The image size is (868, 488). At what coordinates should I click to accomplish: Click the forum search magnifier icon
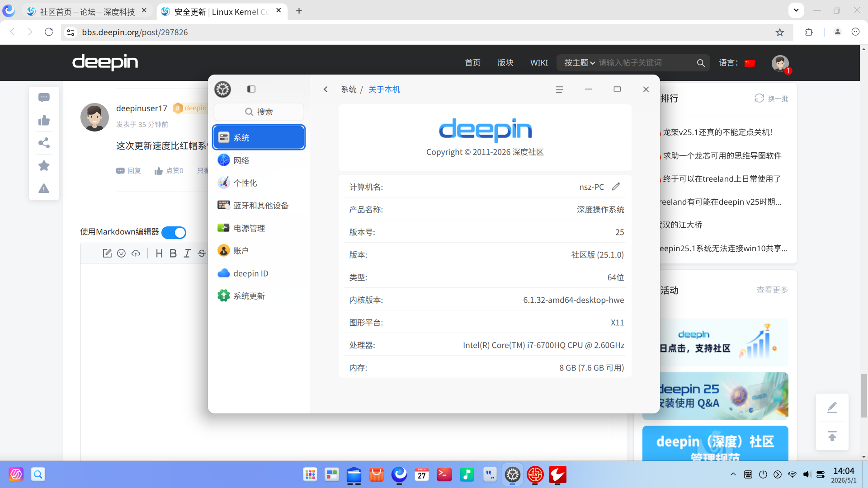(x=701, y=63)
